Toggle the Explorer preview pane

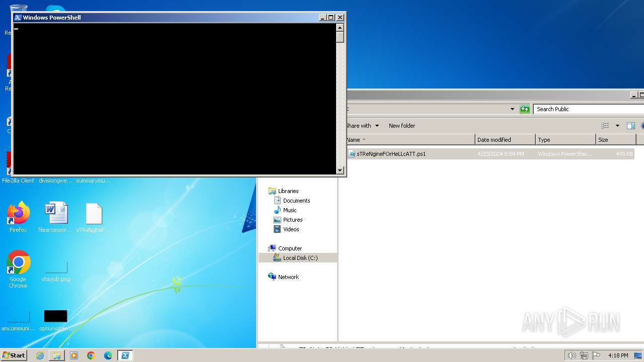(x=631, y=126)
